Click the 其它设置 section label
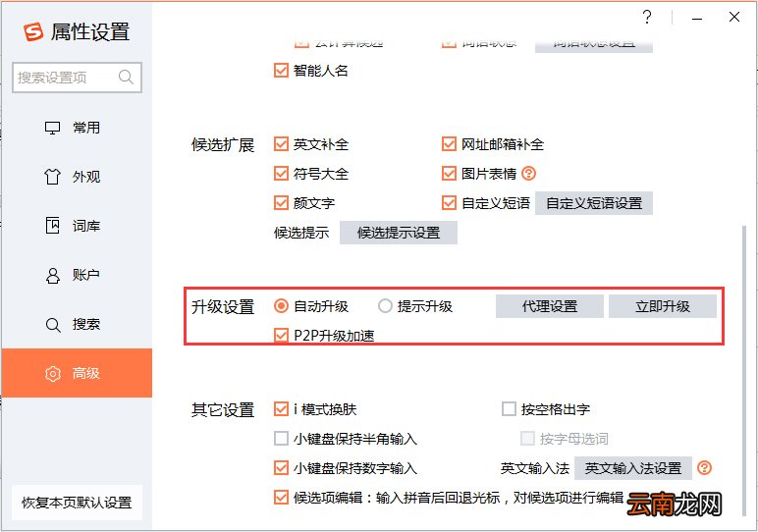This screenshot has height=532, width=758. (x=223, y=409)
